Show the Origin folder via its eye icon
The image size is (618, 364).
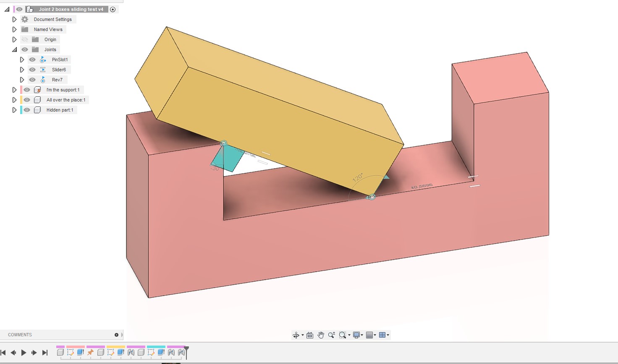(25, 39)
